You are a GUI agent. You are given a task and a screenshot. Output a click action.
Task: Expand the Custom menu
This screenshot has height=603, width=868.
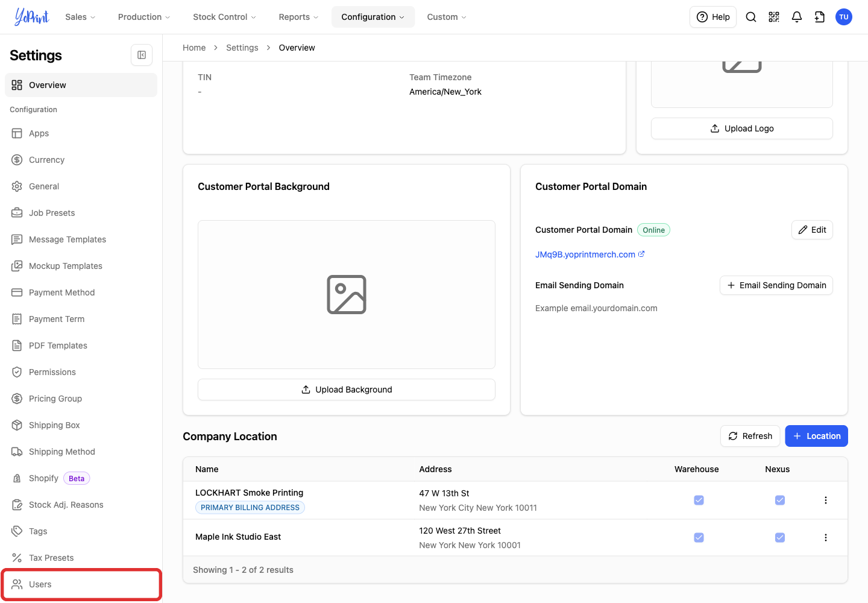pyautogui.click(x=447, y=17)
